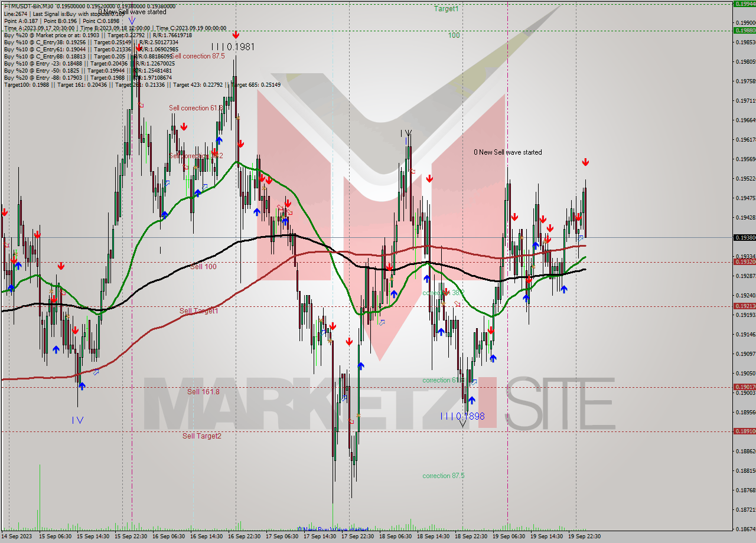
Task: Click the '0 New Sell wave started' label beside 19 Sep
Action: [508, 152]
